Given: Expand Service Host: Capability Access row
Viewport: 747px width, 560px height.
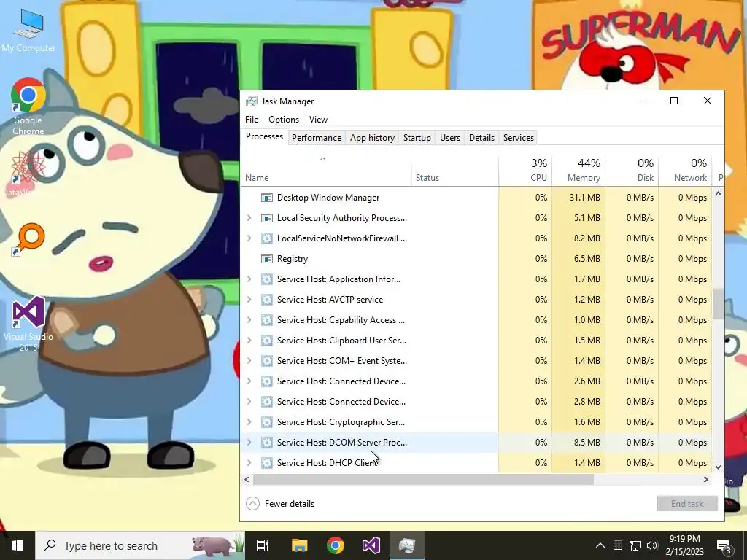Looking at the screenshot, I should click(249, 321).
